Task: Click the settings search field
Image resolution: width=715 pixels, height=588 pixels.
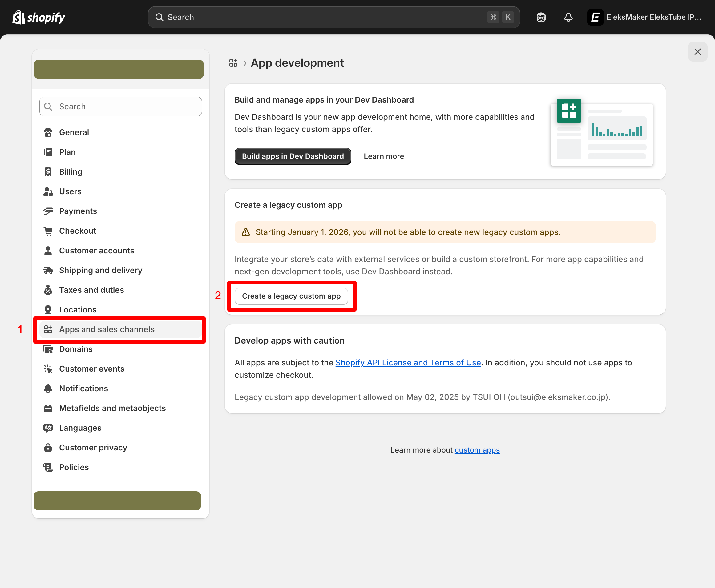Action: point(120,106)
